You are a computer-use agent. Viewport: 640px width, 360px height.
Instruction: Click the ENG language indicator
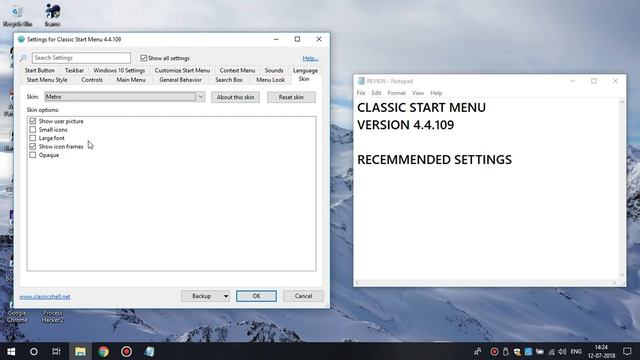[576, 351]
